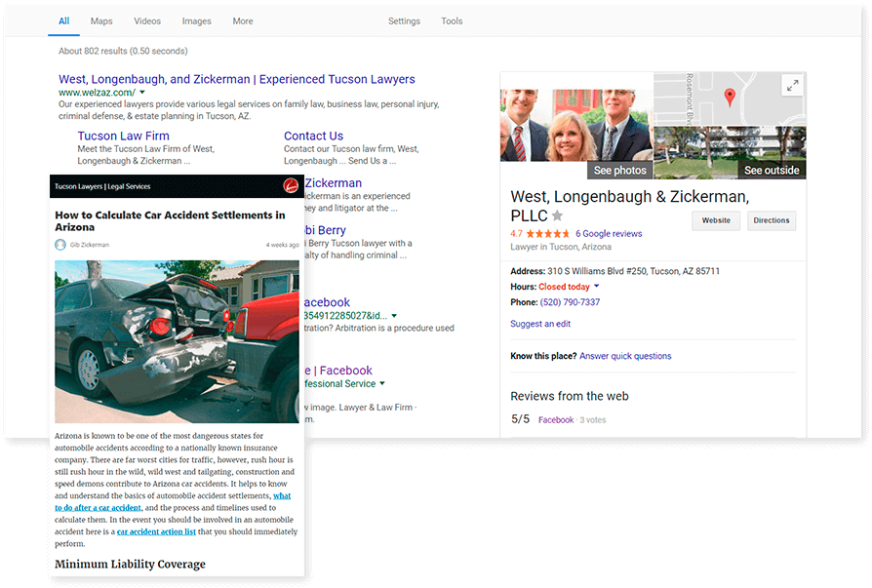Open the Videos search tab
This screenshot has height=588, width=872.
tap(147, 21)
